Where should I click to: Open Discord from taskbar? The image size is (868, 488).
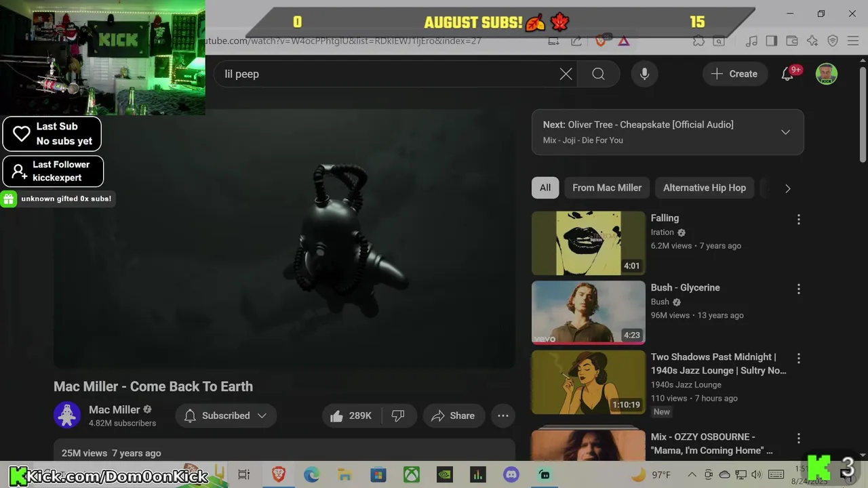[511, 474]
